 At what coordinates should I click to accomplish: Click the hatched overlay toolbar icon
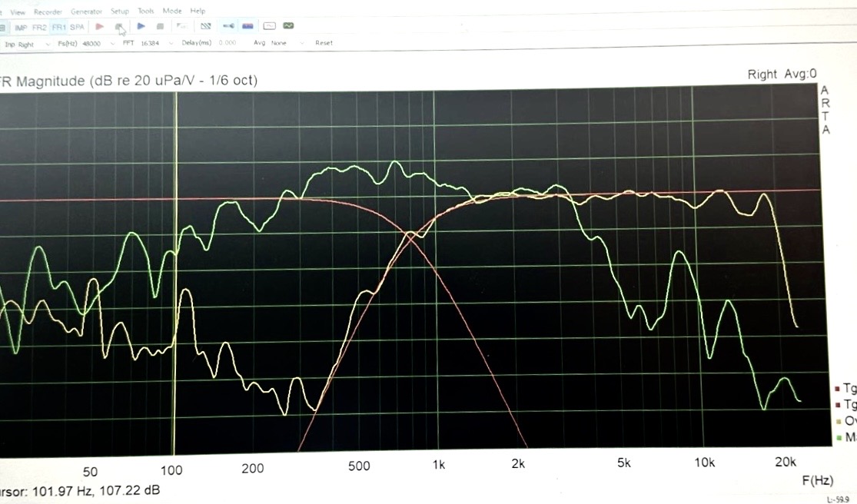(205, 25)
